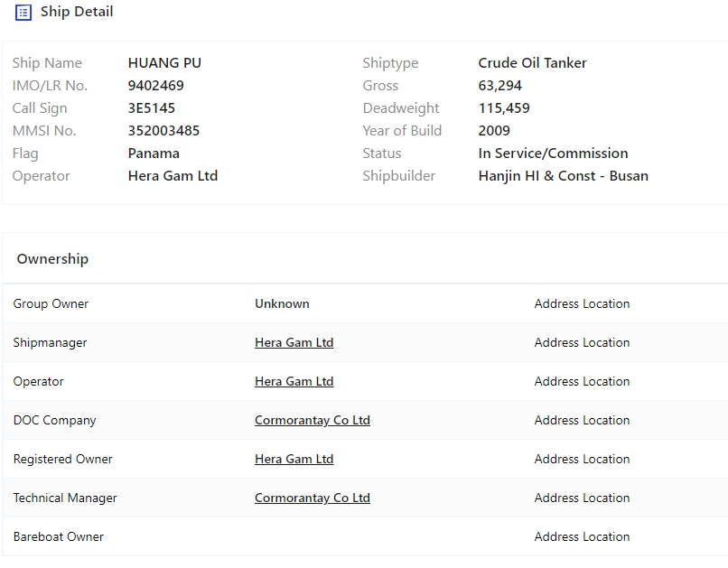Select Address Location for Shipmanager row
The image size is (728, 568).
click(x=582, y=342)
